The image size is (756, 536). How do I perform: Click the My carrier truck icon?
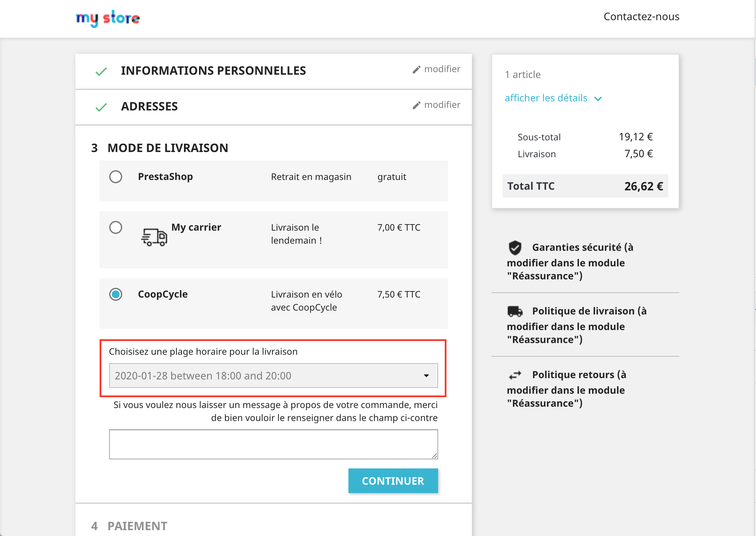coord(154,237)
